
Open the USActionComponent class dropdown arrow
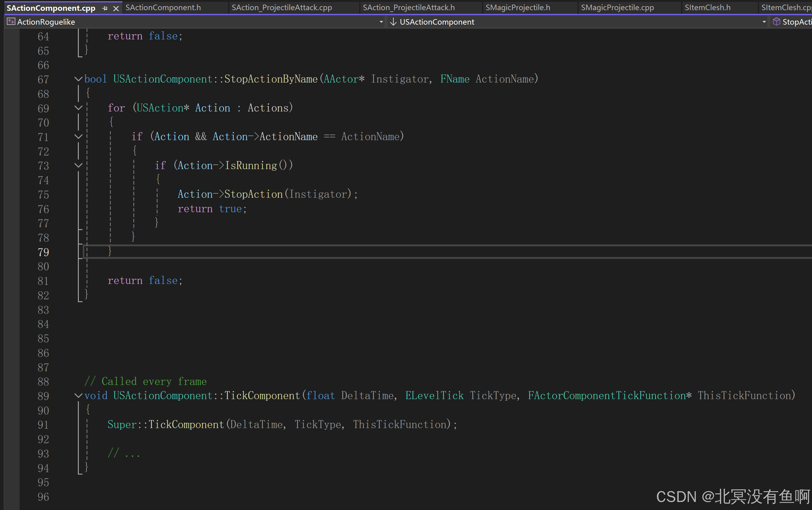pyautogui.click(x=764, y=22)
